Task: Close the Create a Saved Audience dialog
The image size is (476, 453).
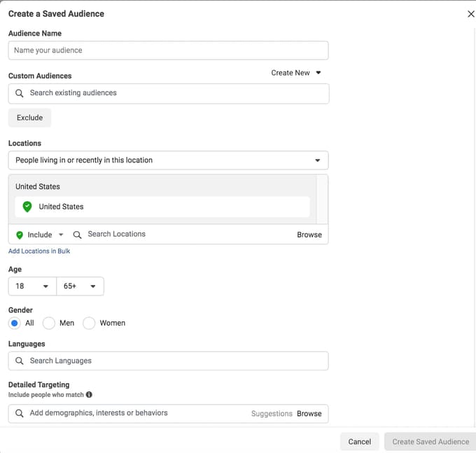Action: [x=471, y=14]
